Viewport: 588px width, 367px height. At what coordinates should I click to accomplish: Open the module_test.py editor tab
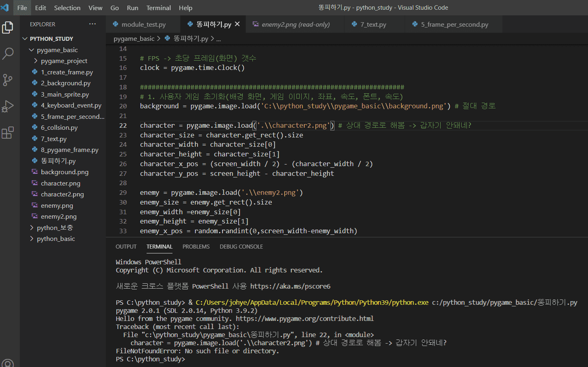pos(143,25)
